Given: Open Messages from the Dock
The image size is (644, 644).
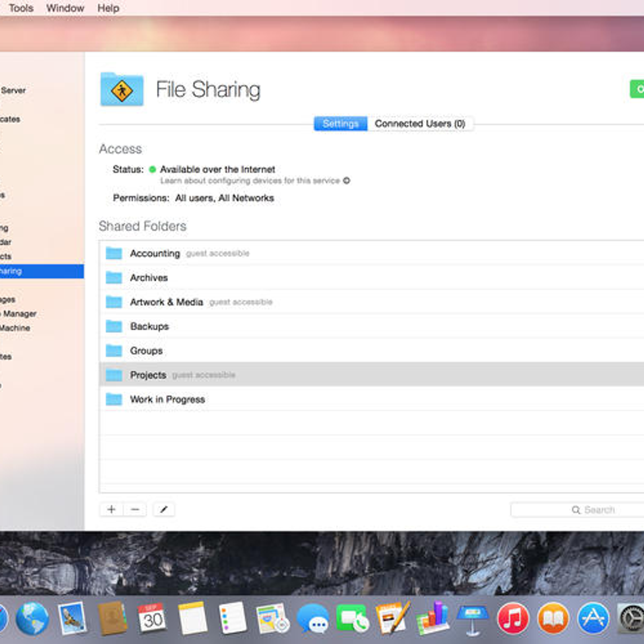Looking at the screenshot, I should 313,619.
